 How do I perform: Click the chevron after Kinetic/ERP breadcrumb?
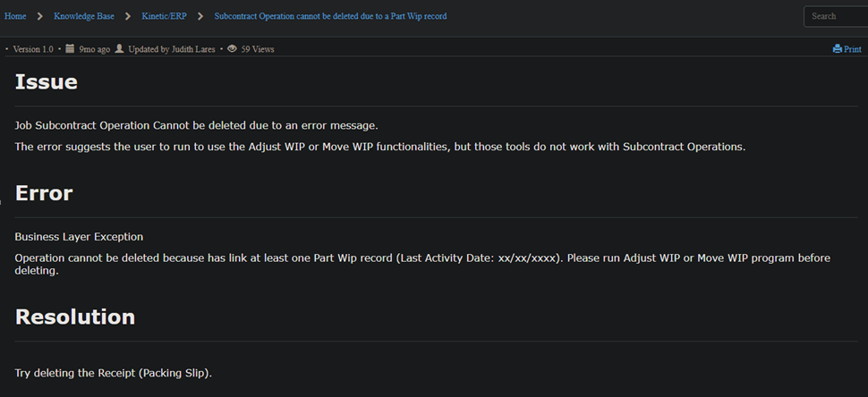coord(200,16)
